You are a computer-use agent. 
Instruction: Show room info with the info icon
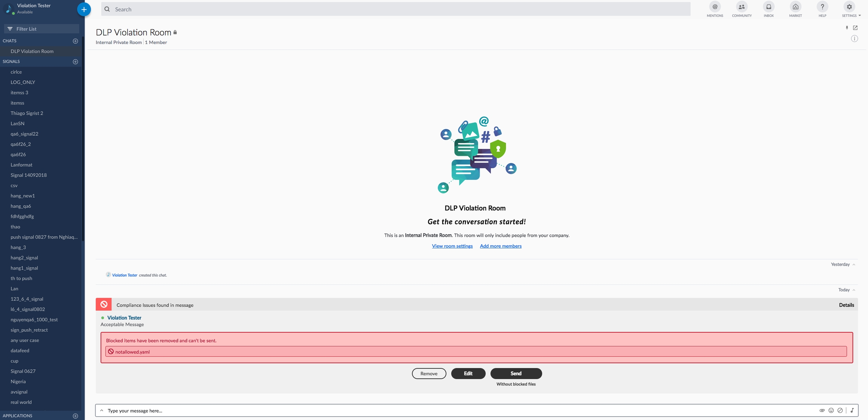(x=854, y=38)
